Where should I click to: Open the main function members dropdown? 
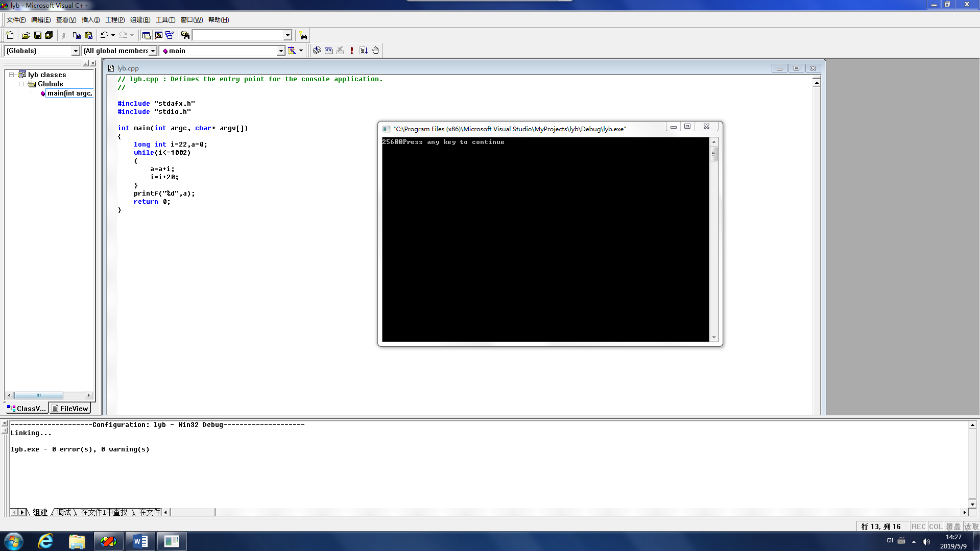[280, 51]
